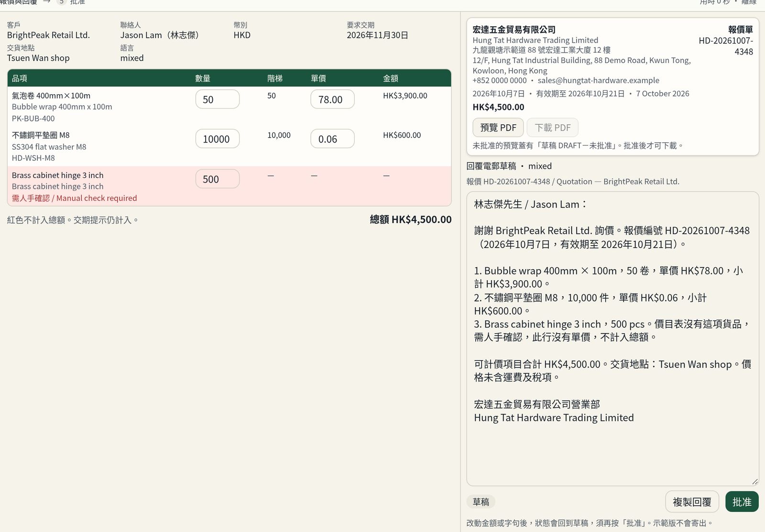This screenshot has height=532, width=765.
Task: Select the quote number HD-20261007-4348 in card
Action: 726,46
